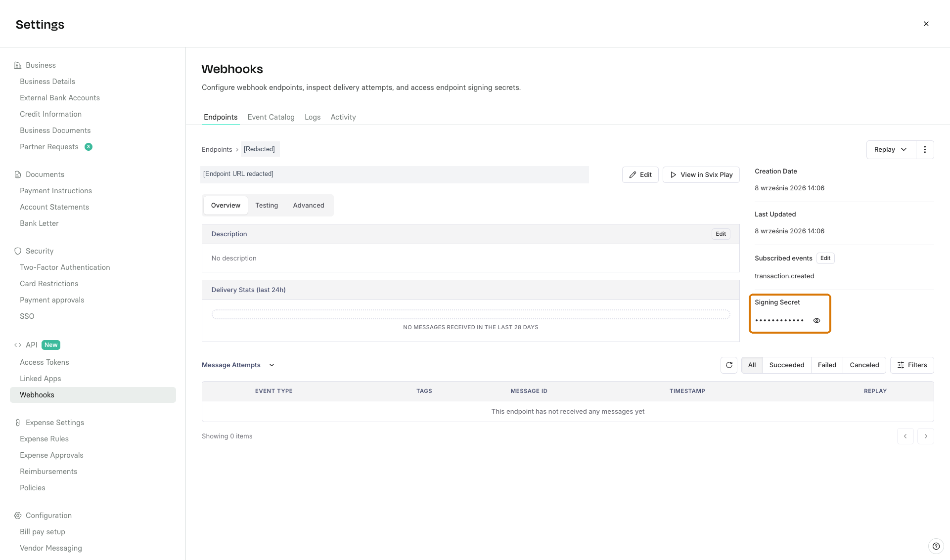Image resolution: width=950 pixels, height=560 pixels.
Task: Click the Endpoints breadcrumb link
Action: (x=217, y=150)
